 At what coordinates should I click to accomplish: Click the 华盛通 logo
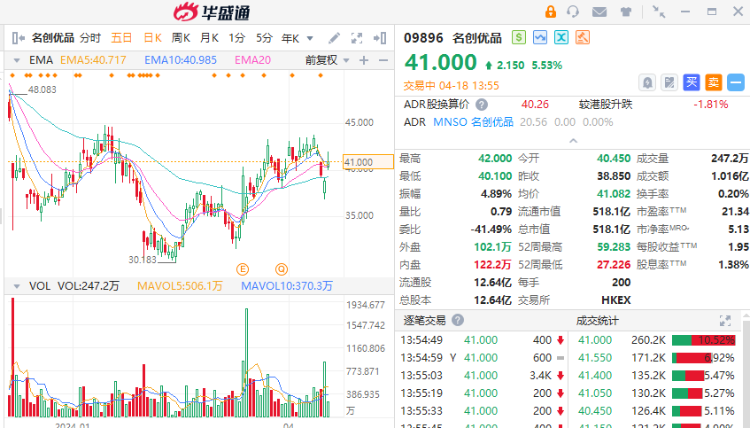[x=211, y=12]
